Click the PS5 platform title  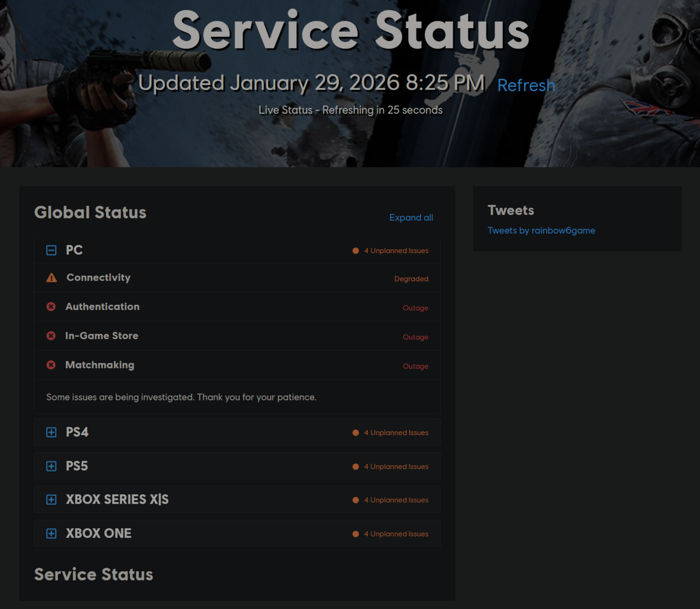point(77,466)
